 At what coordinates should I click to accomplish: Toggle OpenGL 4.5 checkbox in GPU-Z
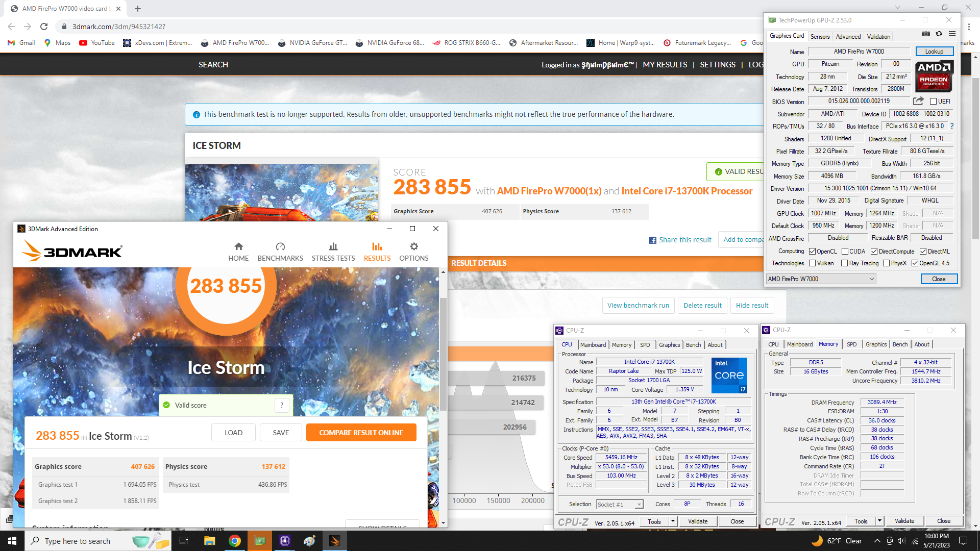915,263
